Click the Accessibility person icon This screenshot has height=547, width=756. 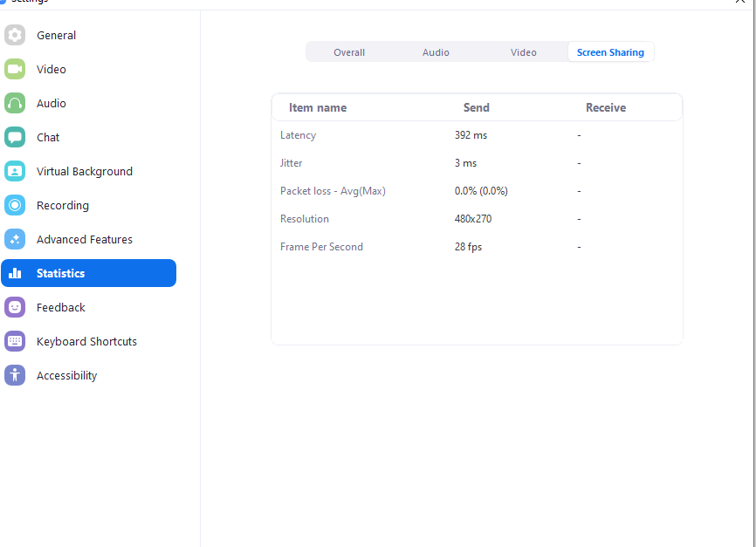[x=15, y=375]
